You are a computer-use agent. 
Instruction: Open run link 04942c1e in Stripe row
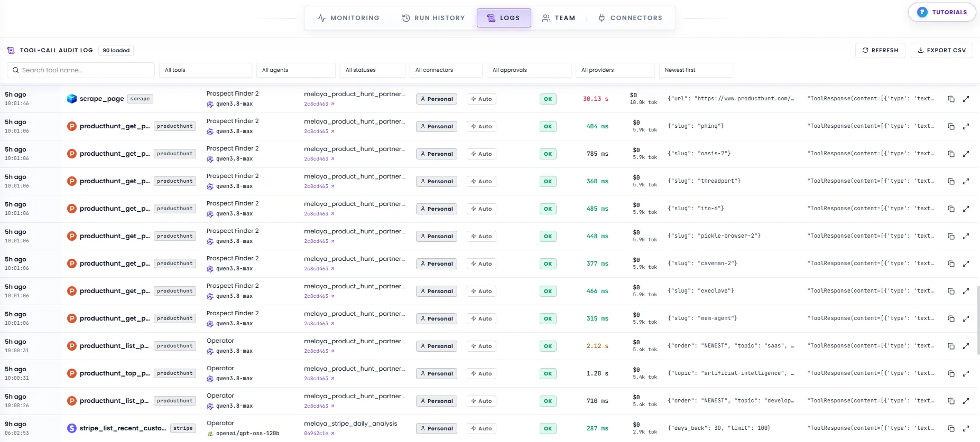tap(319, 434)
